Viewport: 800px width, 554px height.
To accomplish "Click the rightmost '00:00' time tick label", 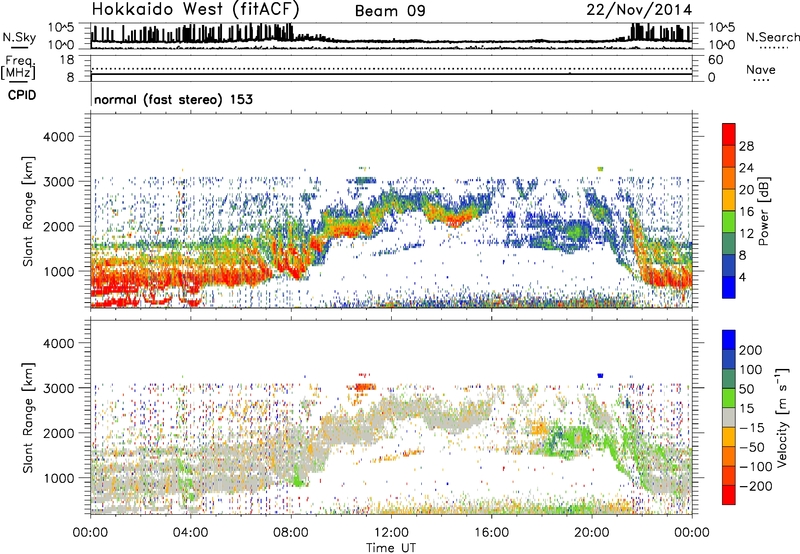I will point(692,533).
